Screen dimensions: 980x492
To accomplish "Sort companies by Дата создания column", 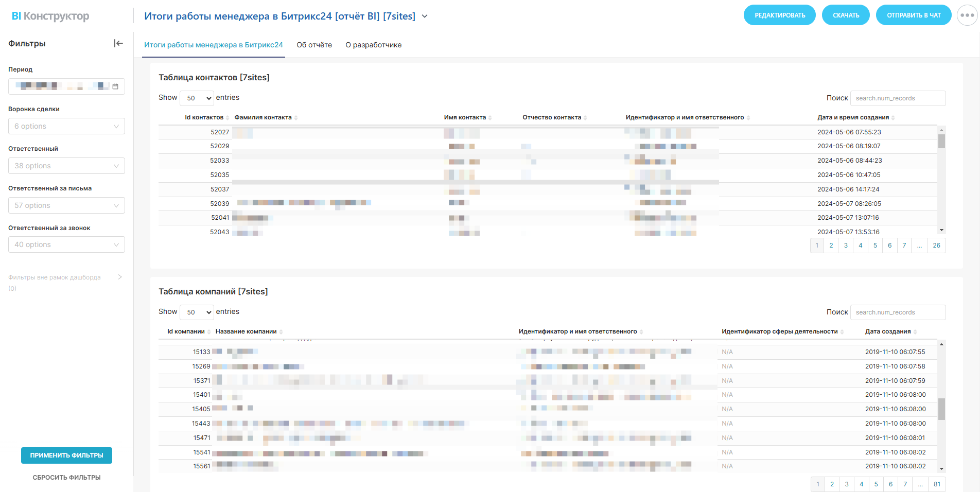I will pyautogui.click(x=891, y=331).
